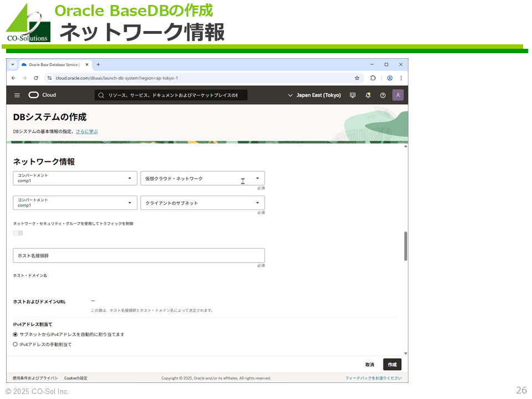The width and height of the screenshot is (532, 399).
Task: Click the browser forward arrow
Action: pyautogui.click(x=24, y=78)
